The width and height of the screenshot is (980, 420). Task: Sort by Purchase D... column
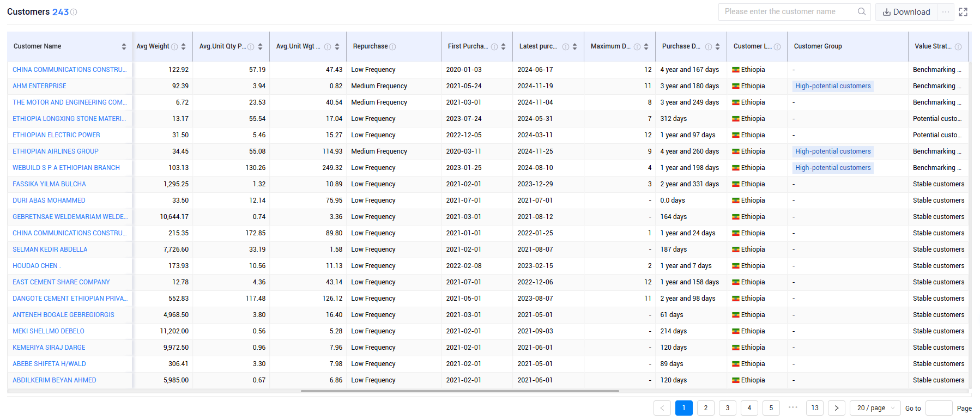pos(717,47)
